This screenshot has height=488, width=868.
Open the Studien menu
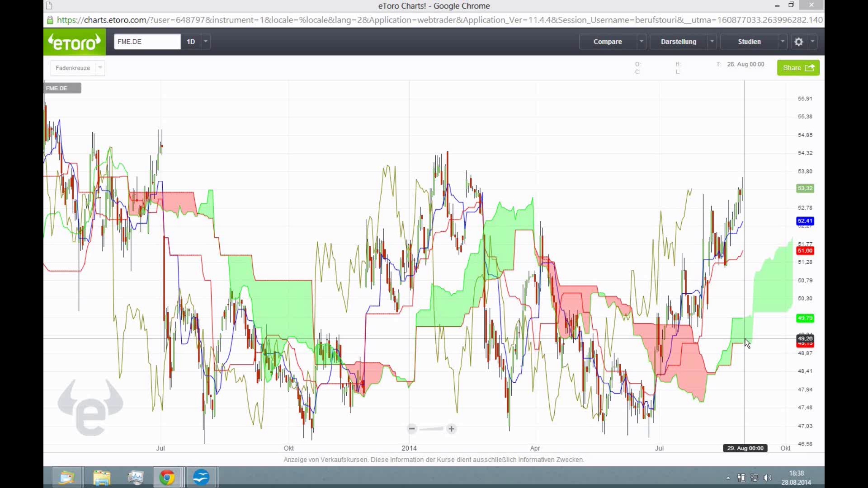click(749, 42)
